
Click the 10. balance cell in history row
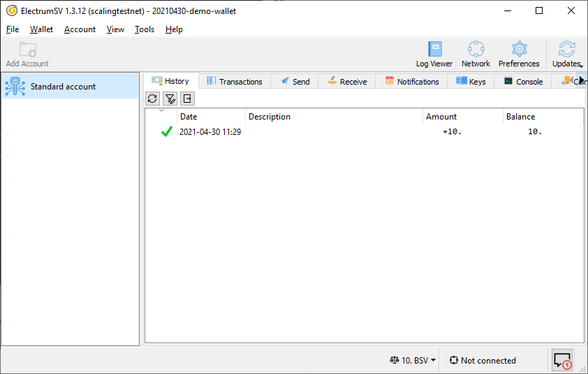point(535,132)
